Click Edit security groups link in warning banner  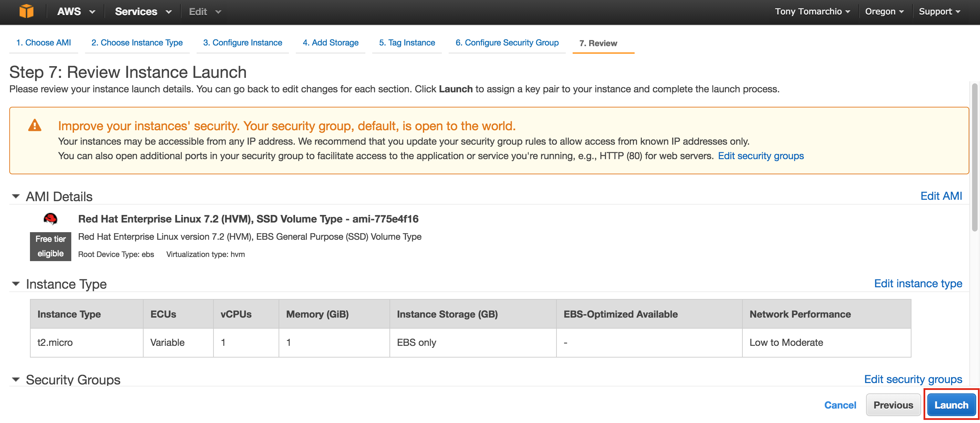coord(761,156)
